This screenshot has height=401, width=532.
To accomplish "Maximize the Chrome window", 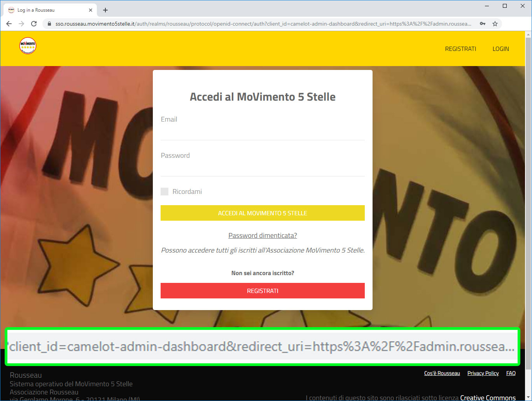I will [x=505, y=6].
